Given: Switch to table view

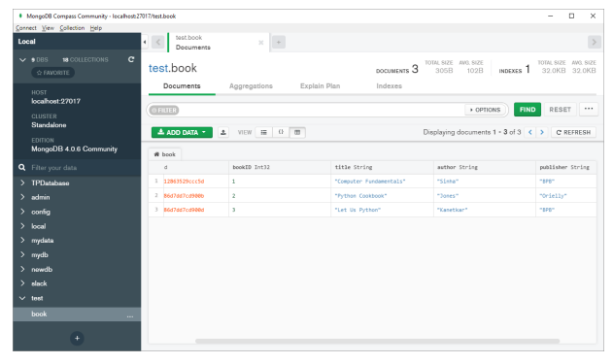Looking at the screenshot, I should [297, 132].
